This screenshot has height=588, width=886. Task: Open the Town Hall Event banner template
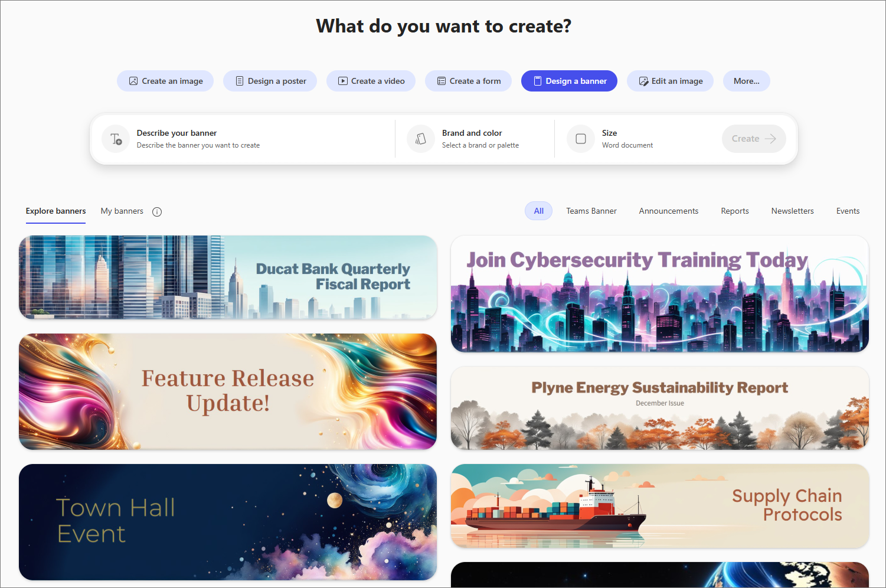228,522
